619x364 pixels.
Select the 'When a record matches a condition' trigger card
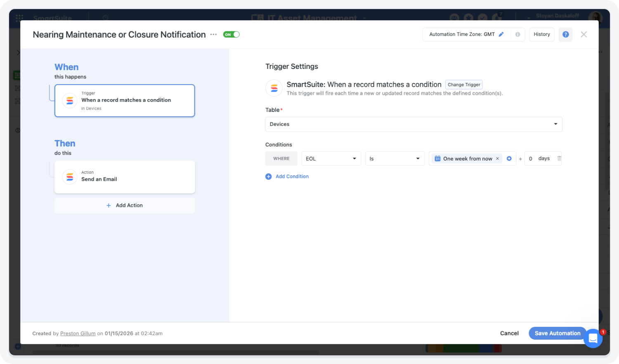125,101
